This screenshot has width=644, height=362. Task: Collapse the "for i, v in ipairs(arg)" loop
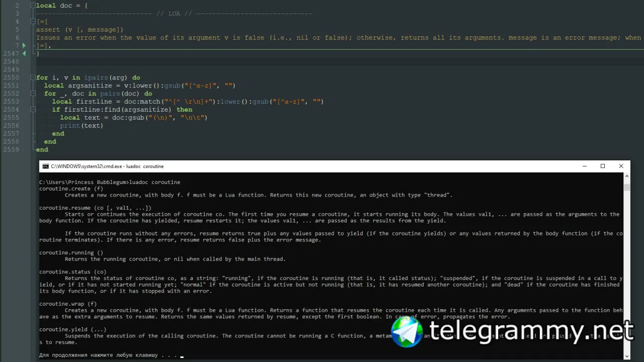click(33, 77)
